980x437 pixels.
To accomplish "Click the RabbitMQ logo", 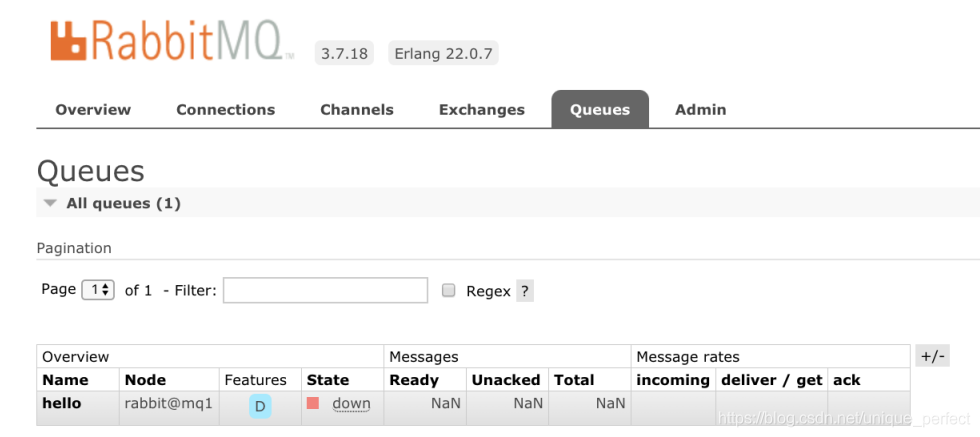I will coord(171,41).
